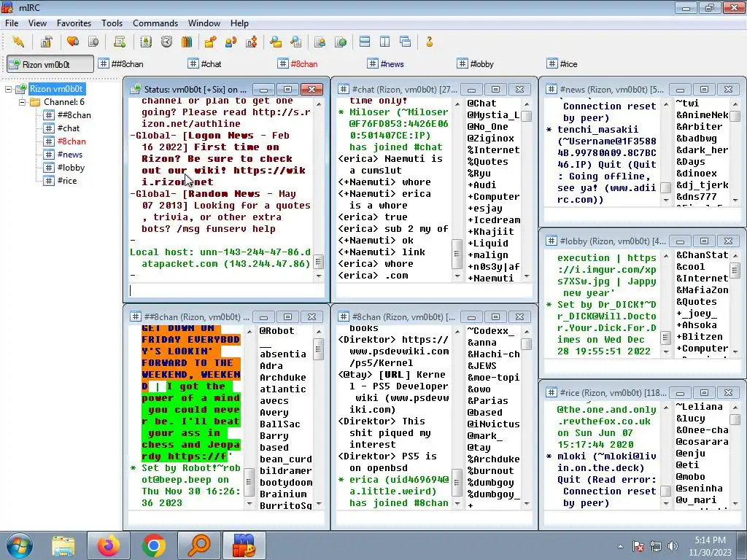Screen dimensions: 747x560
Task: Open the Channels list toolbar icon
Action: point(93,42)
